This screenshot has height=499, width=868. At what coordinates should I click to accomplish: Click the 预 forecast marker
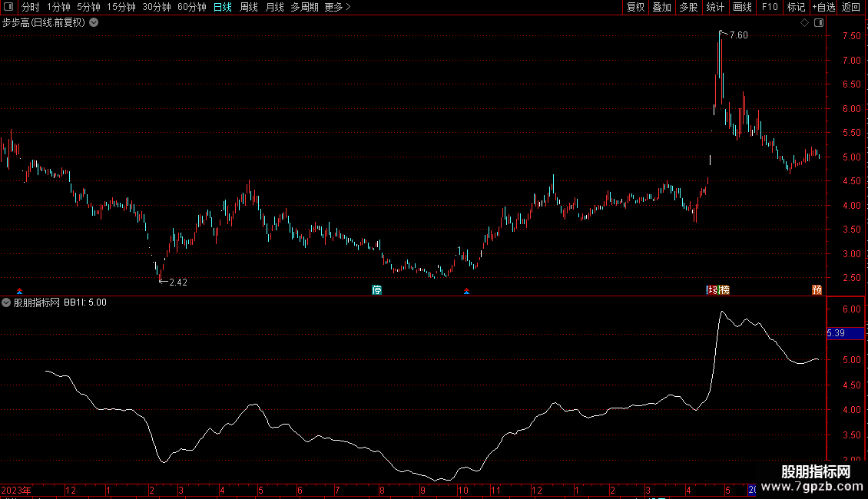click(x=817, y=290)
